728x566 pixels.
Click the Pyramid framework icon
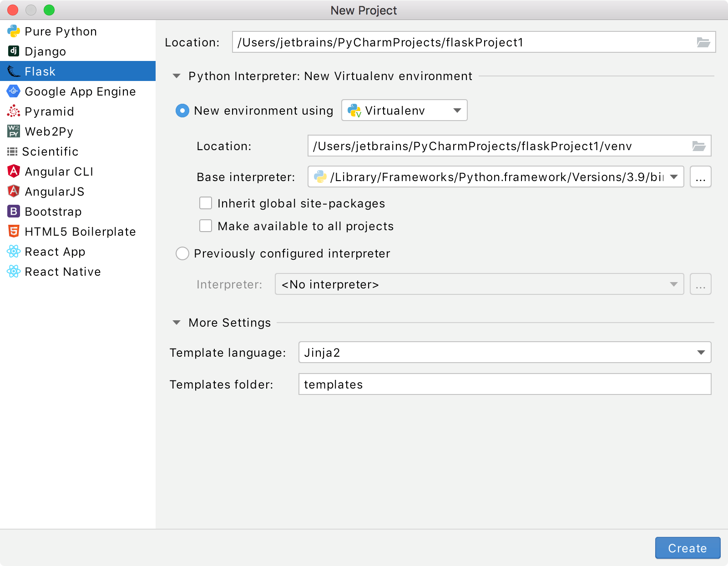click(x=14, y=111)
